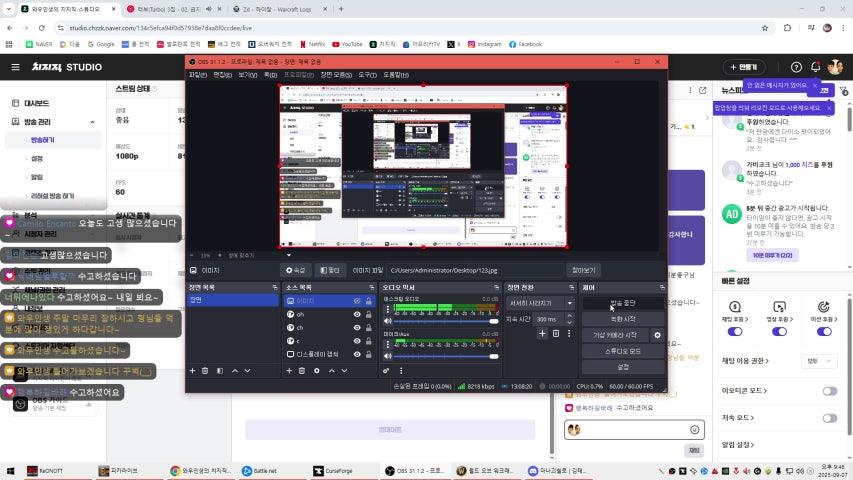
Task: Click 가상 카메라 시작 button
Action: coord(615,335)
